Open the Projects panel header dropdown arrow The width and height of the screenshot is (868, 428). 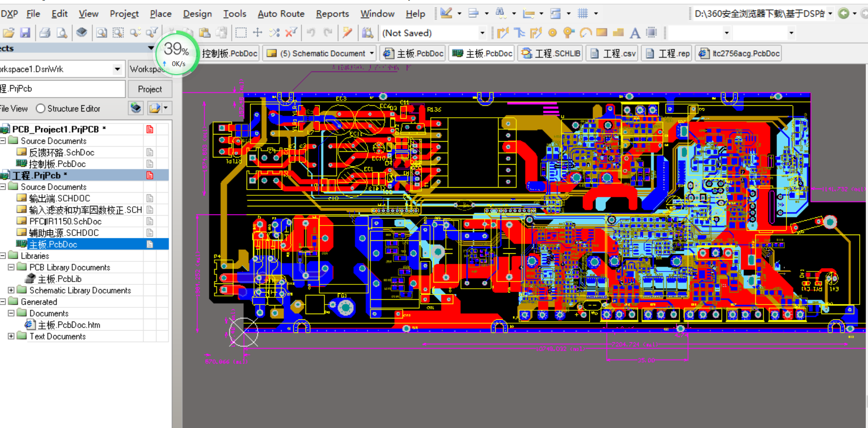coord(151,48)
